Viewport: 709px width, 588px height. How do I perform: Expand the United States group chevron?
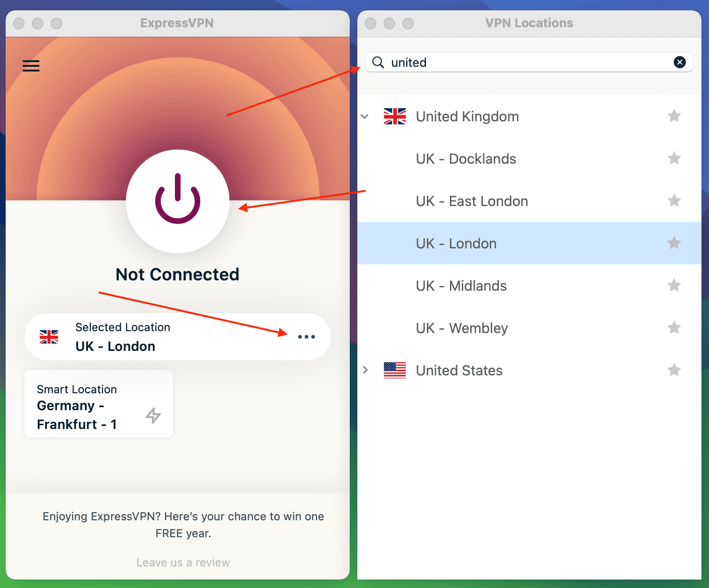pyautogui.click(x=365, y=370)
